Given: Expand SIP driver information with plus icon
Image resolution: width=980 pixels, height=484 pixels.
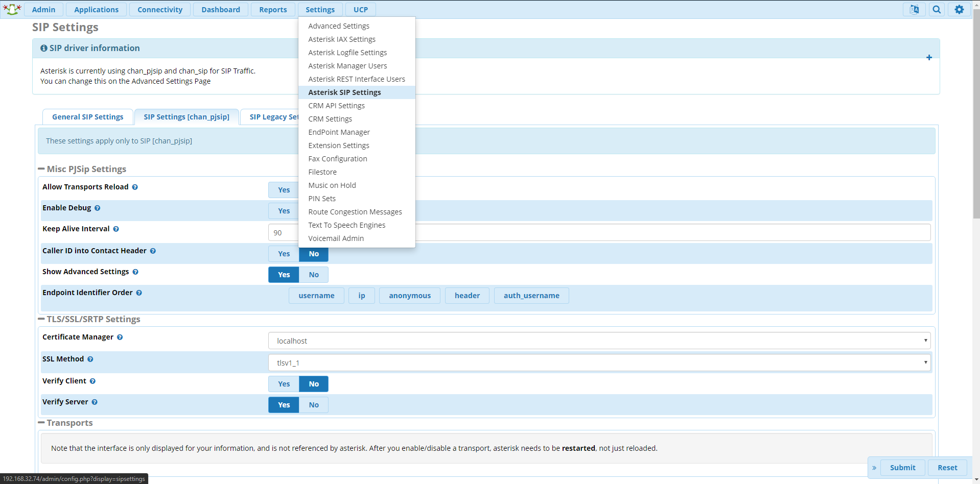Looking at the screenshot, I should point(929,58).
